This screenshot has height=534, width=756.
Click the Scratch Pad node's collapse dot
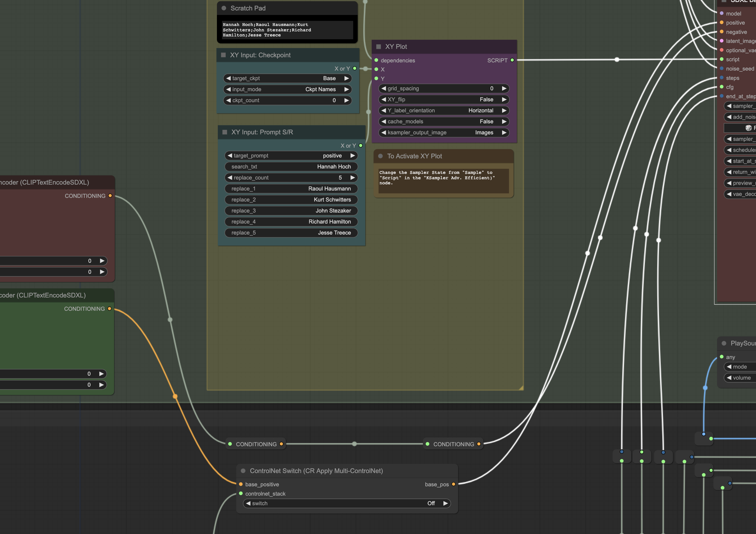[224, 8]
